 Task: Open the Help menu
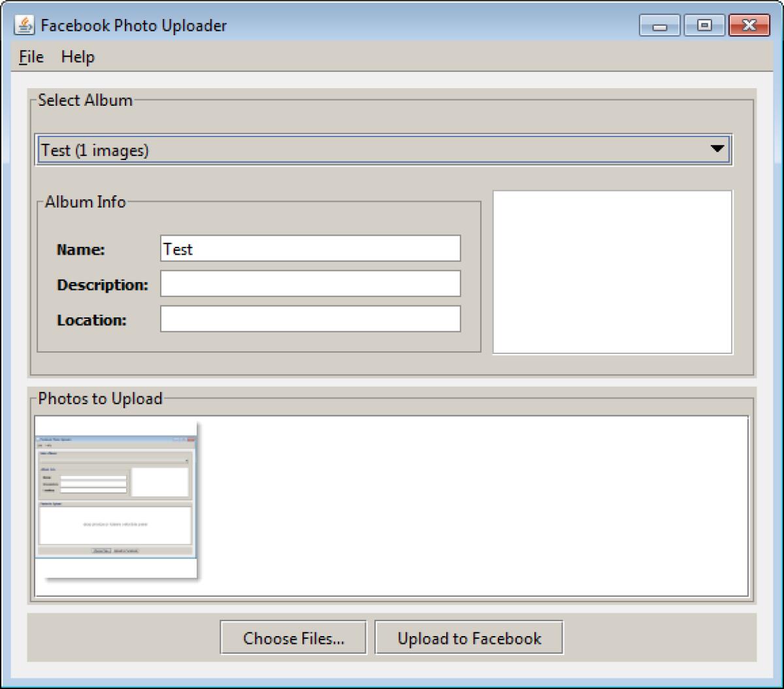78,57
